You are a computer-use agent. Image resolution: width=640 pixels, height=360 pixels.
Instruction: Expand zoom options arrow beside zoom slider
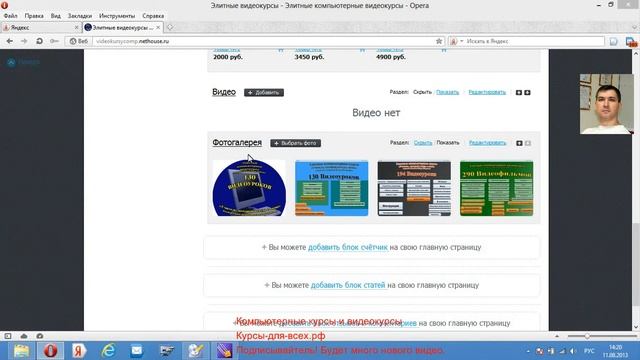coord(557,336)
